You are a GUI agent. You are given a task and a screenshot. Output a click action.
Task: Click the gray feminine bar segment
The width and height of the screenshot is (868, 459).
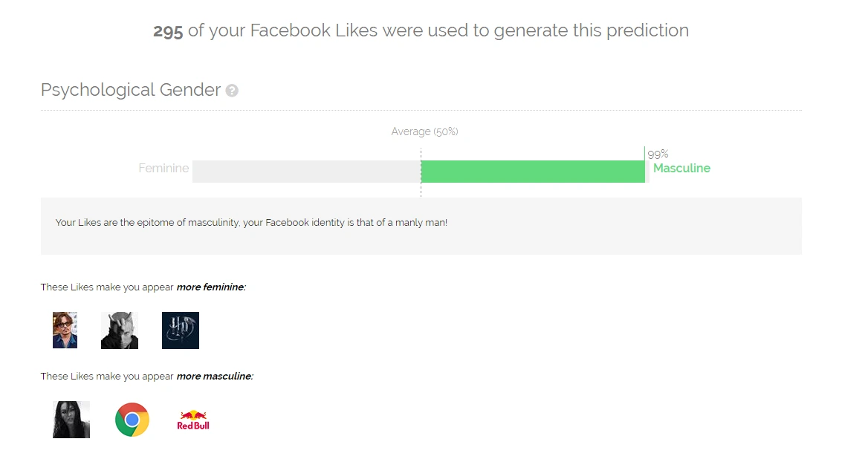(x=307, y=172)
